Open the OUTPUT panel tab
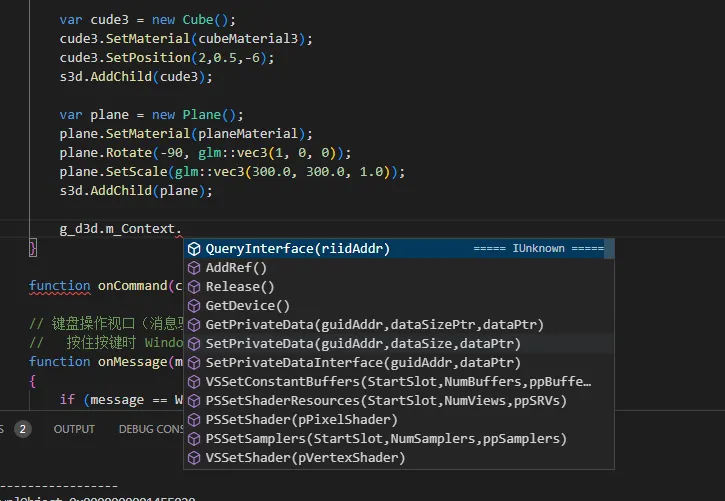Screen dimensions: 725x501 (74, 429)
